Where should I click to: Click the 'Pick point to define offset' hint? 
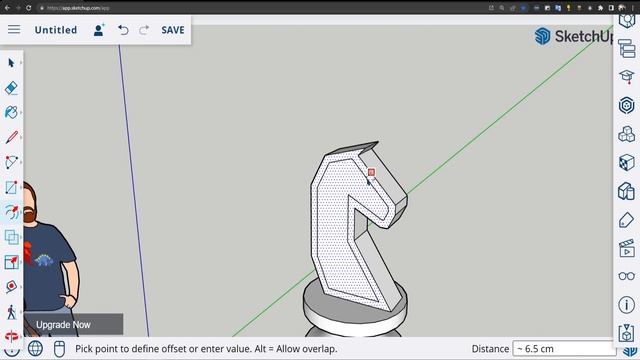206,349
